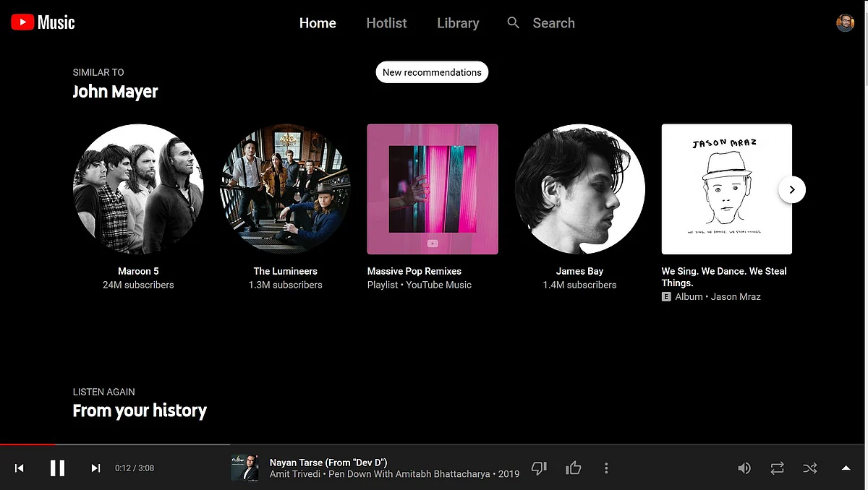Click the YouTube Music logo
868x490 pixels.
43,22
